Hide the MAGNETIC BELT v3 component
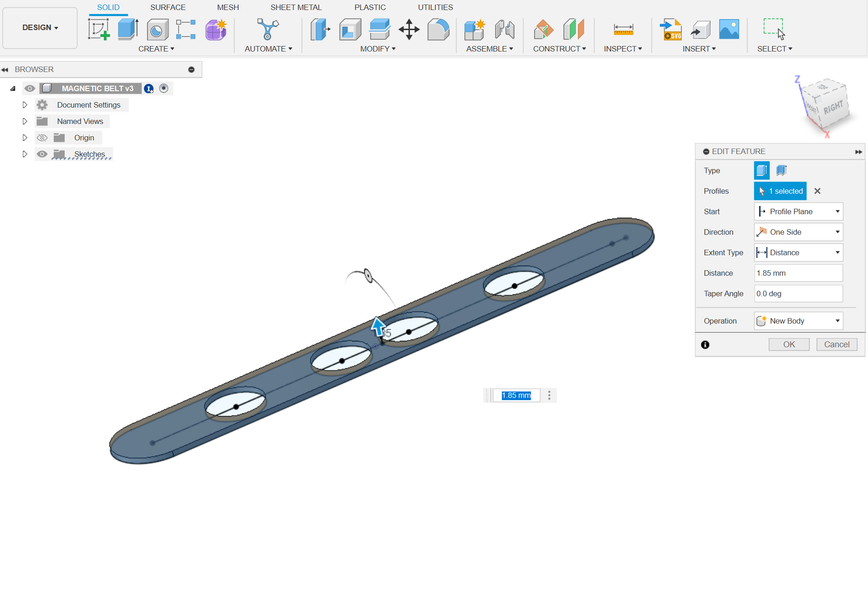 coord(30,88)
